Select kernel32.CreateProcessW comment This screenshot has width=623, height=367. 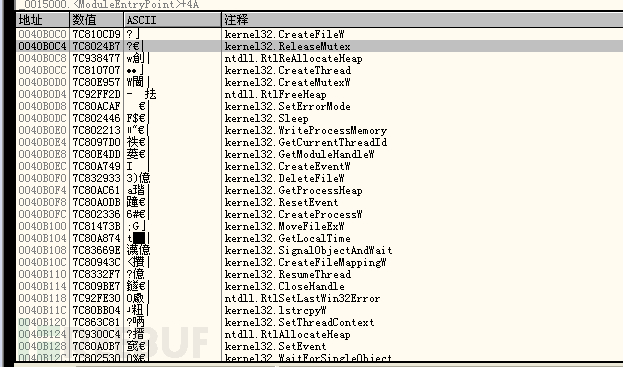coord(294,214)
